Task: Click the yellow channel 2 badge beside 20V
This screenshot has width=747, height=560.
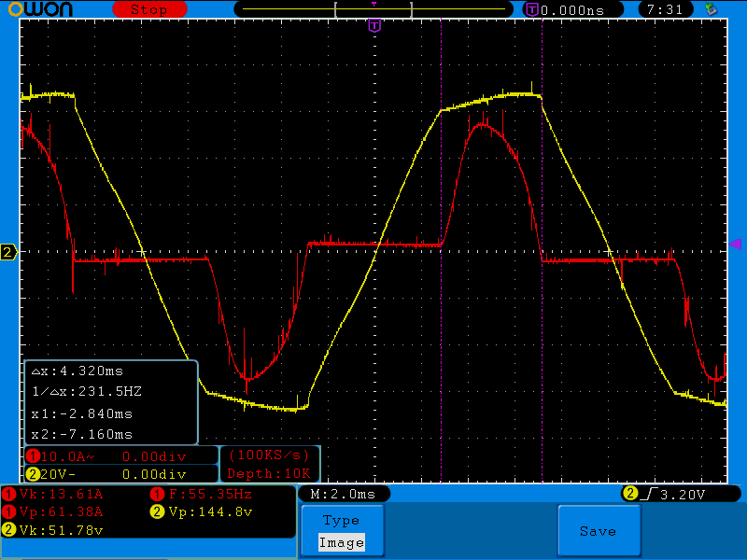Action: 33,474
